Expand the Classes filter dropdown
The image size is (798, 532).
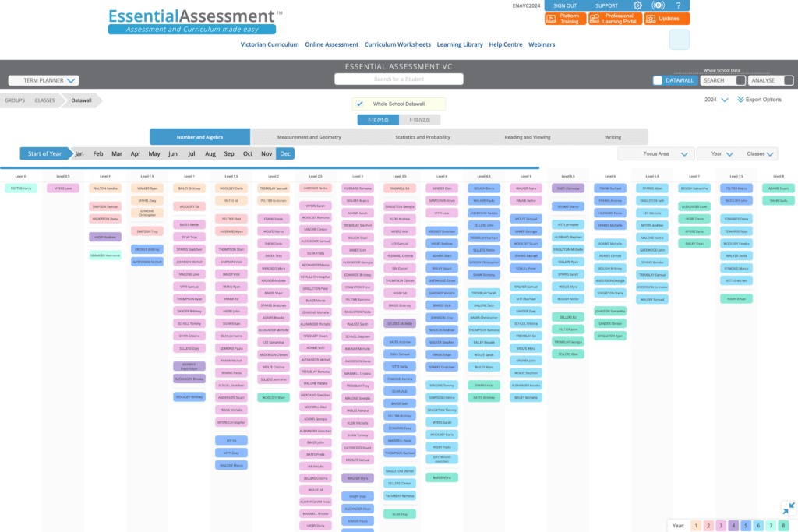760,153
